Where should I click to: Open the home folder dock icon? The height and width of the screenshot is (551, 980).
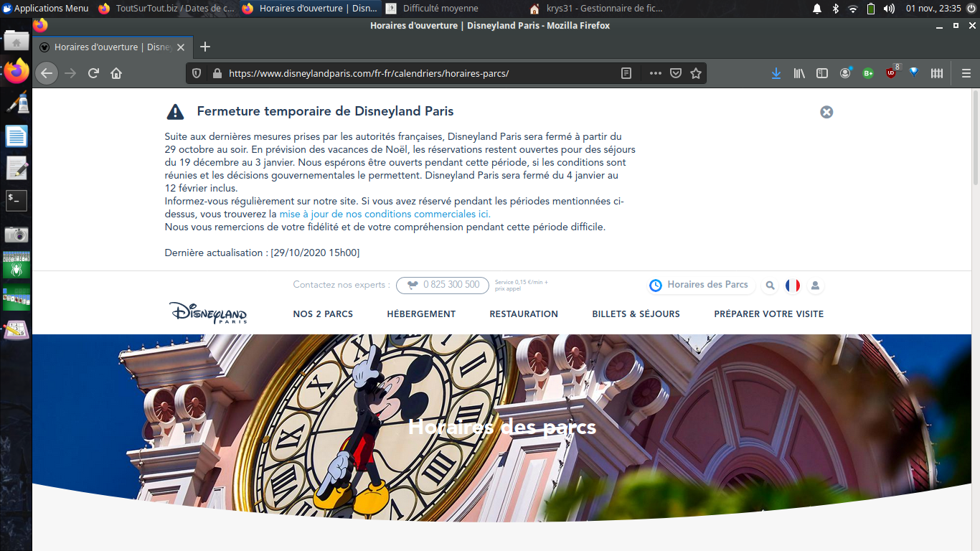click(x=17, y=41)
